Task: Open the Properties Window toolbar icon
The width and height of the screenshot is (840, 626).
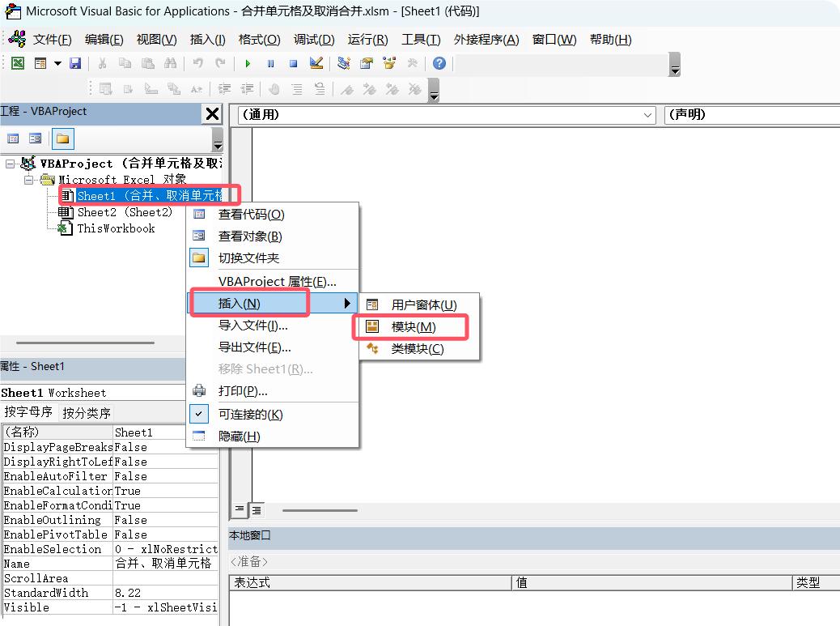Action: coord(367,63)
